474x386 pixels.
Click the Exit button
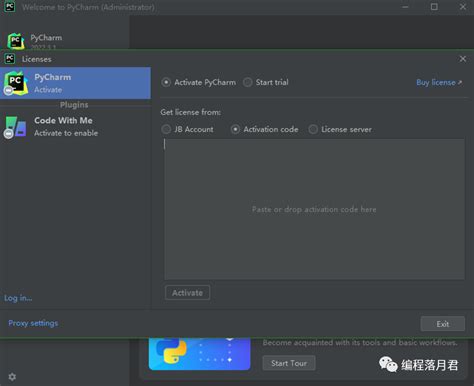click(x=443, y=324)
